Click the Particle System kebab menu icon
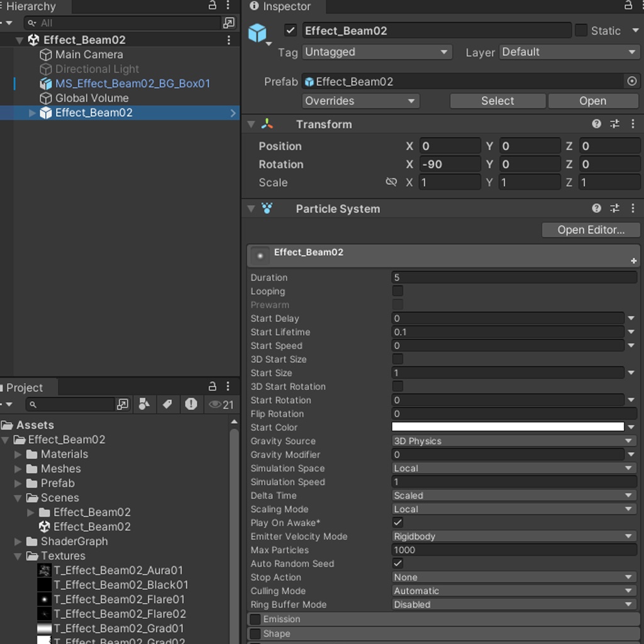The width and height of the screenshot is (644, 644). pyautogui.click(x=633, y=208)
